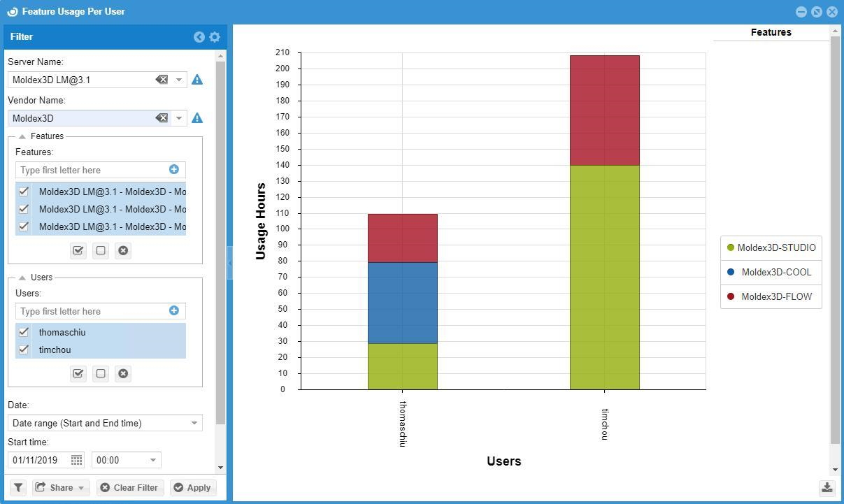Uncheck the timchou user checkbox
The height and width of the screenshot is (504, 844).
tap(24, 350)
